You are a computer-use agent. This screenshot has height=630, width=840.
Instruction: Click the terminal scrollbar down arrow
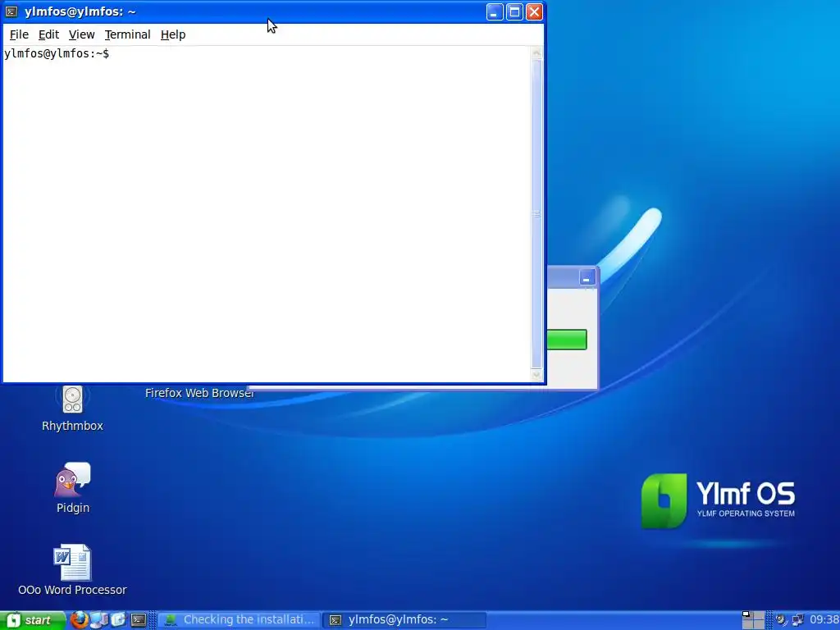point(536,374)
